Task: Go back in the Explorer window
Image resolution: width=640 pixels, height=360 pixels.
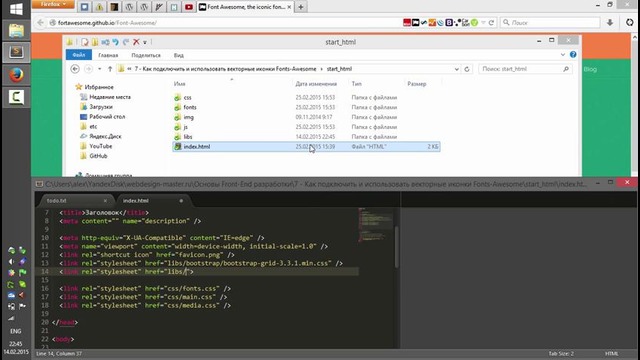Action: (75, 69)
